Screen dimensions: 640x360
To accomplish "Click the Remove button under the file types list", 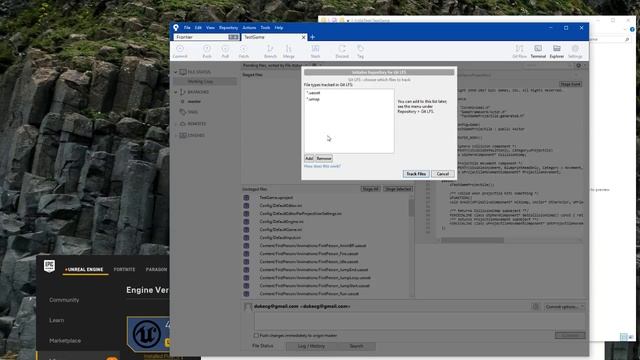I will tap(324, 158).
